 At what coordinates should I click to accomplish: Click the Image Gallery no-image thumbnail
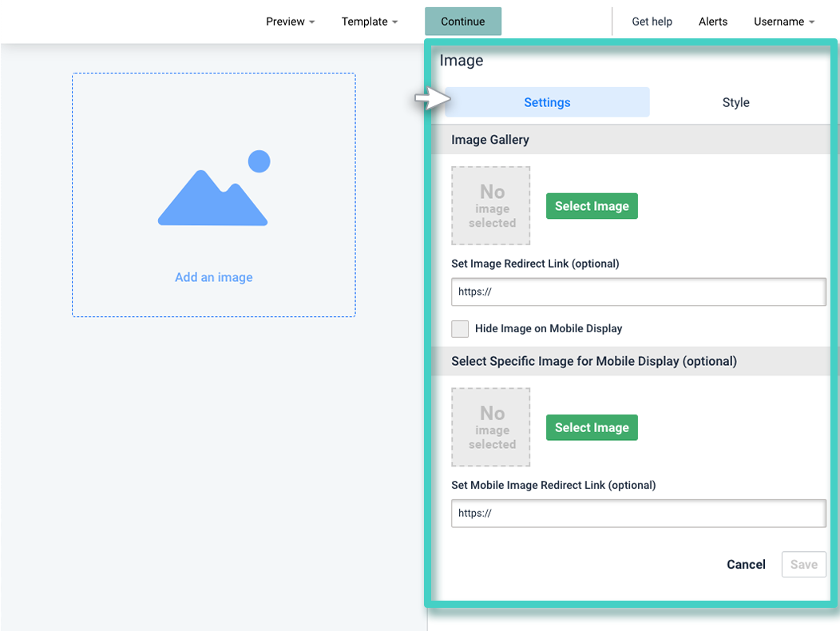(x=491, y=206)
